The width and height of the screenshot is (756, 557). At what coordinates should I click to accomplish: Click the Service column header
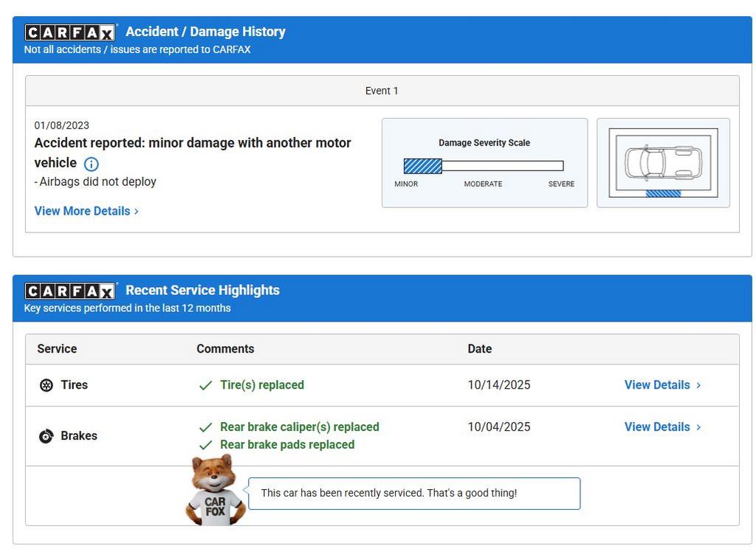pyautogui.click(x=57, y=349)
